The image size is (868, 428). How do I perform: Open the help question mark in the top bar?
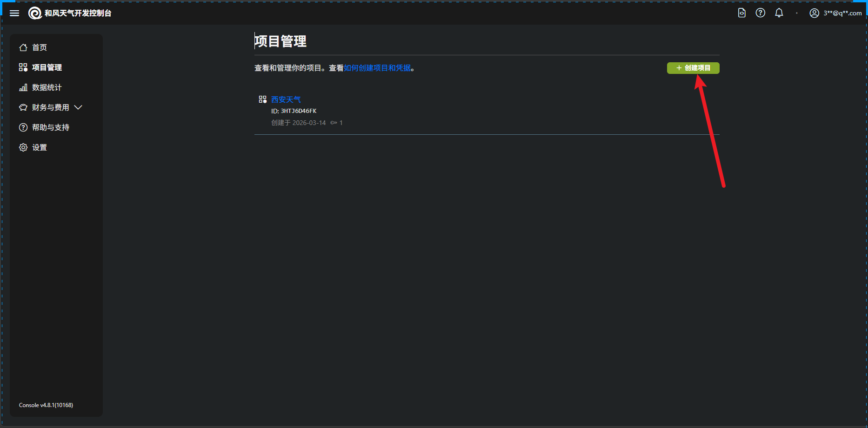[x=760, y=13]
